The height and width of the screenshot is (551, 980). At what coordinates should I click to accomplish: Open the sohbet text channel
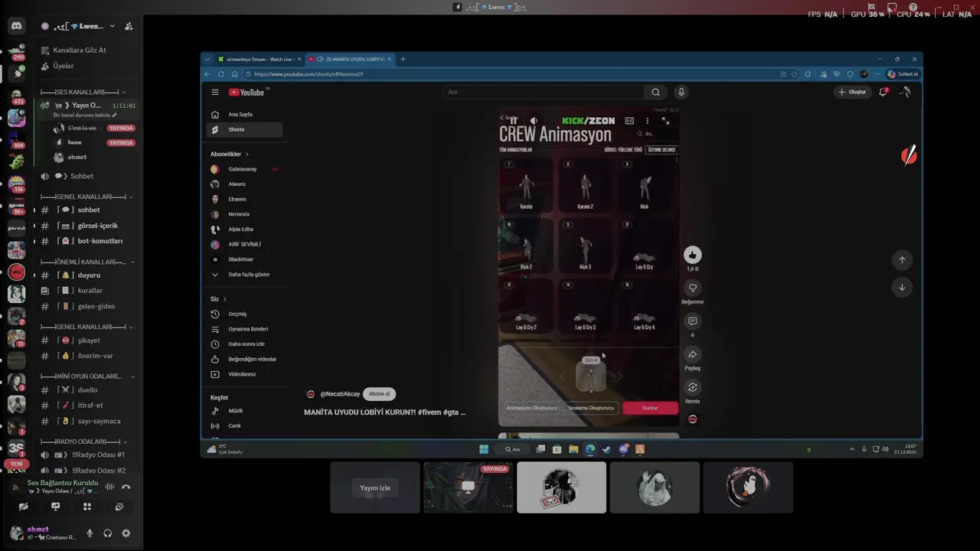tap(88, 210)
